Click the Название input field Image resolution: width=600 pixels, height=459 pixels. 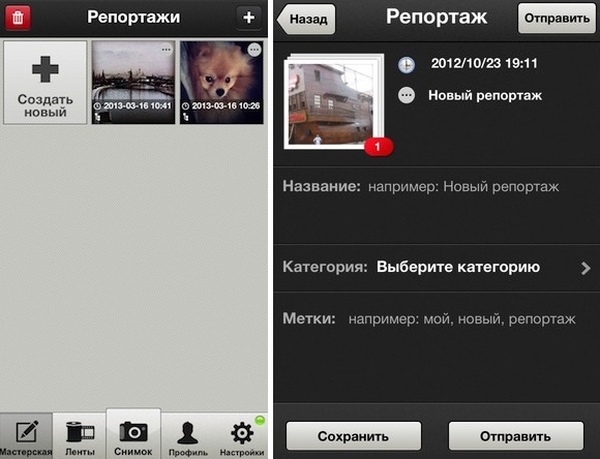point(437,206)
